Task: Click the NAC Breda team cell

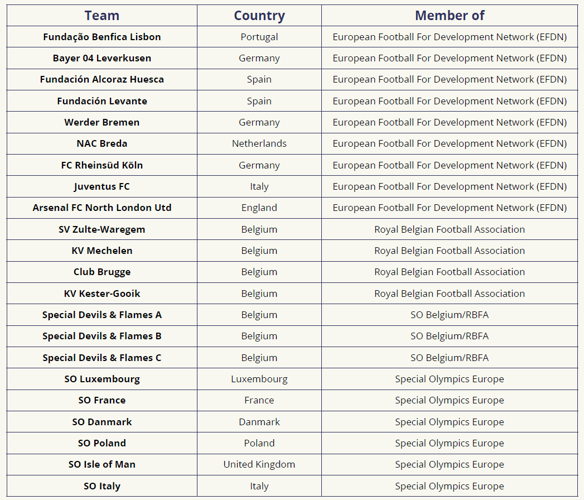Action: 102,143
